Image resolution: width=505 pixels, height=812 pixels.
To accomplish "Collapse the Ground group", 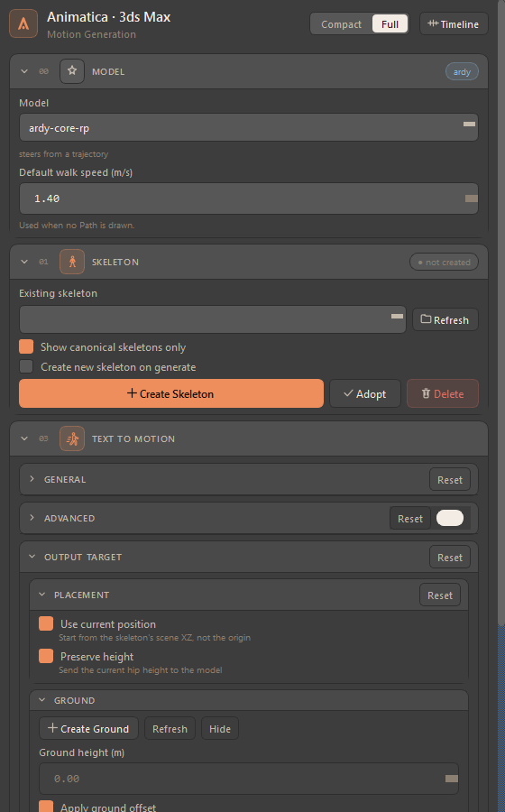I will [x=41, y=700].
